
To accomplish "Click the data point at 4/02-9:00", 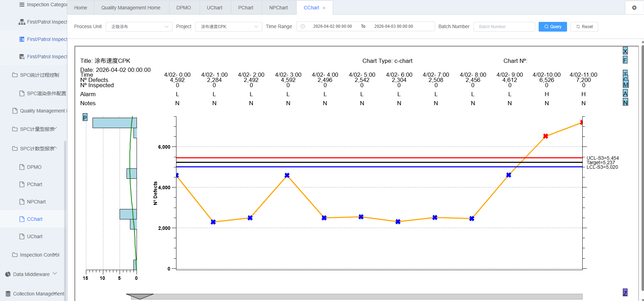I will 508,175.
